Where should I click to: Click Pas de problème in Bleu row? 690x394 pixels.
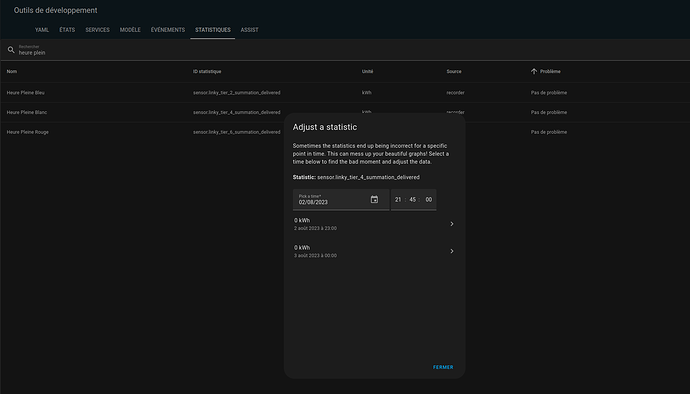549,93
